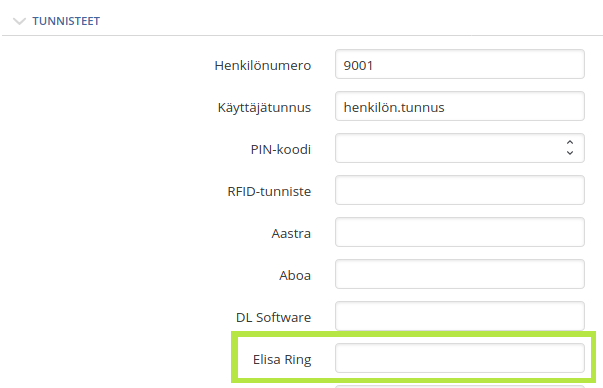Click the Elisa Ring label
This screenshot has height=388, width=603.
pyautogui.click(x=282, y=360)
